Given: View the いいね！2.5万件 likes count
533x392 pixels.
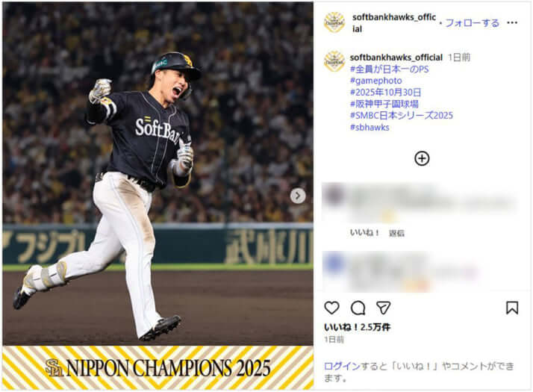Looking at the screenshot, I should (357, 327).
